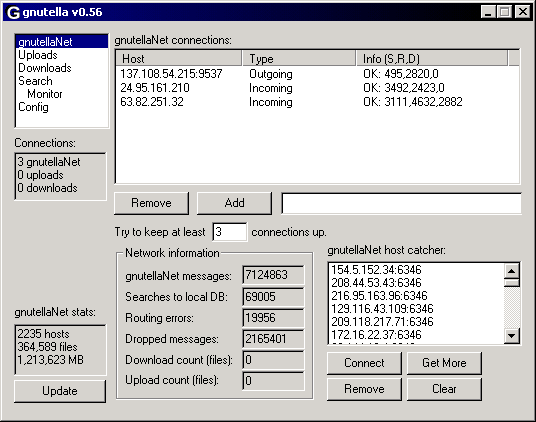Select connection row 137.108.54.215:9537
Viewport: 536px width, 422px height.
click(171, 74)
